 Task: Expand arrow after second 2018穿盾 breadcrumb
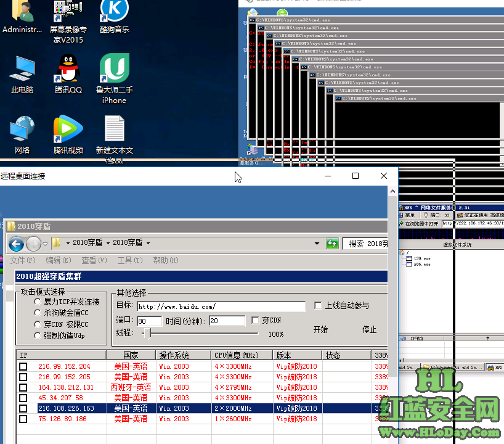click(x=148, y=243)
